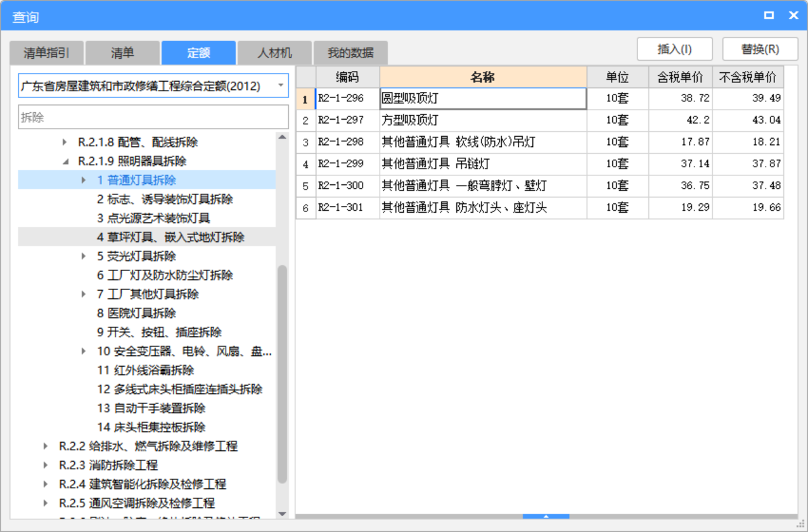Expand R.2.2 给排水、燃气拆除 node

46,446
